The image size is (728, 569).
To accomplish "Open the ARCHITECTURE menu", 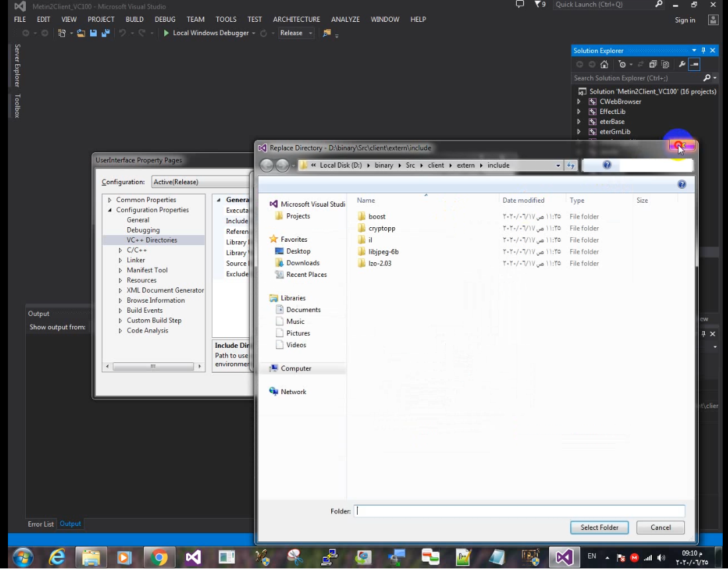I will (296, 19).
